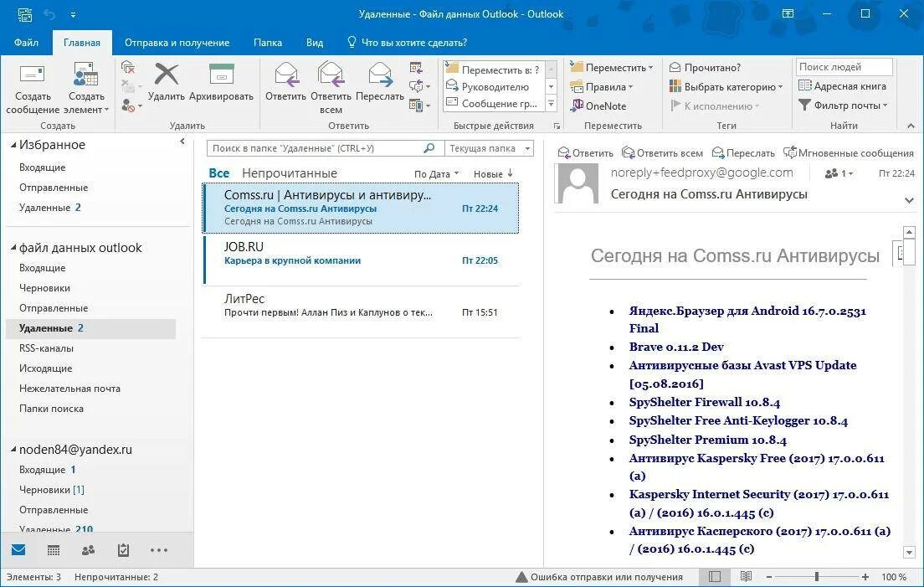Screen dimensions: 924x587
Task: Collapse the Outlook data file tree
Action: pyautogui.click(x=13, y=248)
